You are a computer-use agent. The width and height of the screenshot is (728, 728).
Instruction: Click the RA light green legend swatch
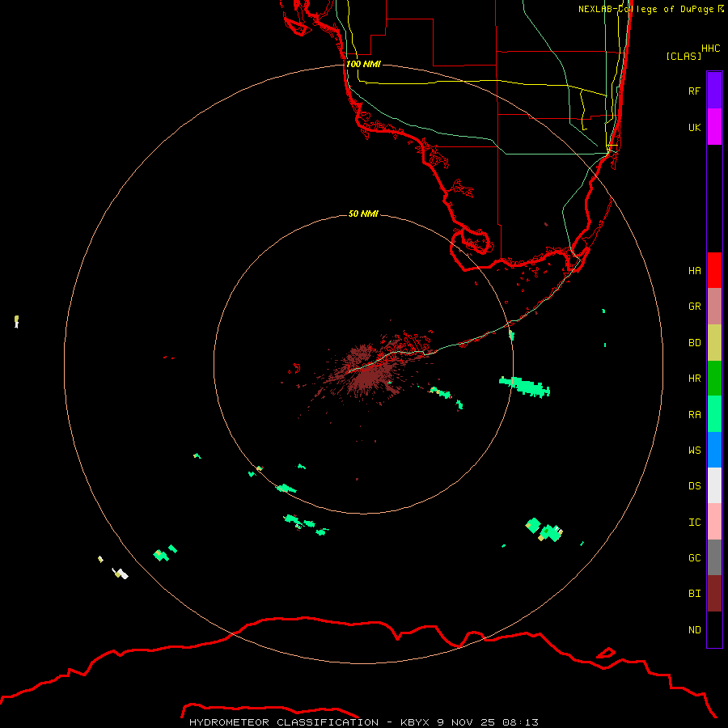(714, 414)
